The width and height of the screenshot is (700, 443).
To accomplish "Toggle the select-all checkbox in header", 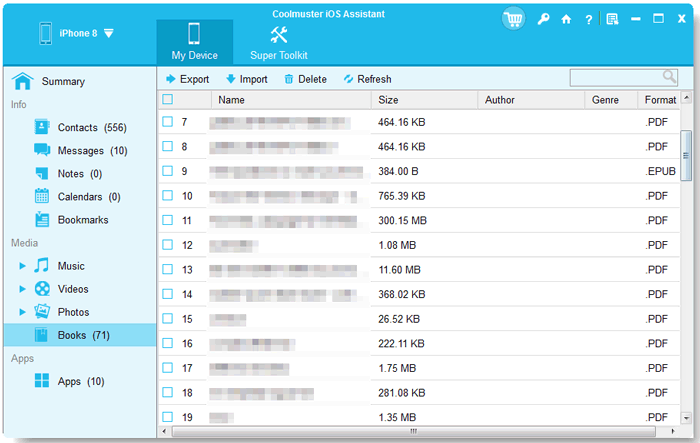I will [168, 100].
